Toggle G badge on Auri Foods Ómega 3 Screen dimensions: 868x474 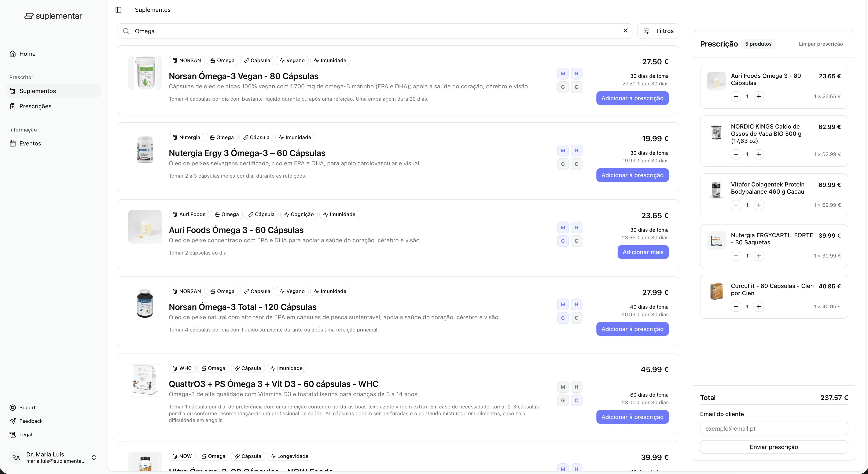click(x=563, y=241)
